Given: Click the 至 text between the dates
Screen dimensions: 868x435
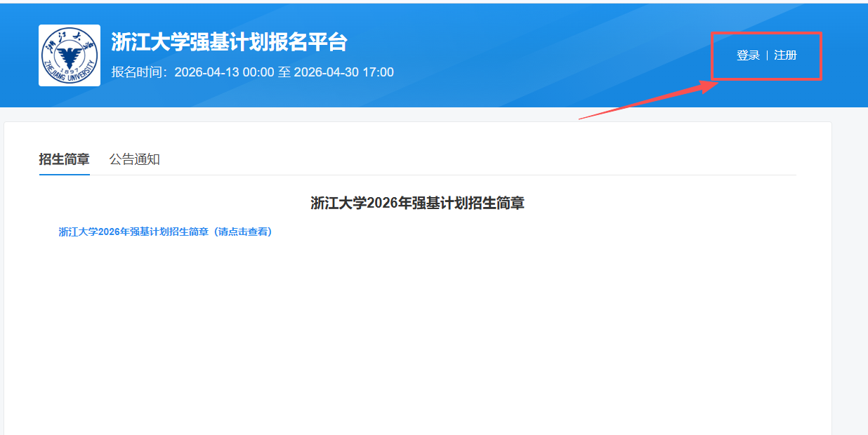Looking at the screenshot, I should [x=284, y=72].
